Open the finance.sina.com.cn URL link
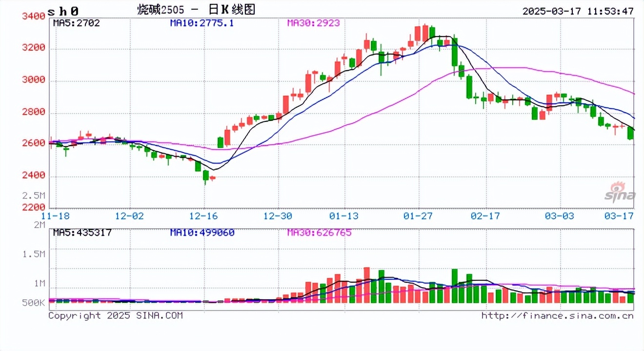Image resolution: width=644 pixels, height=351 pixels. (557, 315)
